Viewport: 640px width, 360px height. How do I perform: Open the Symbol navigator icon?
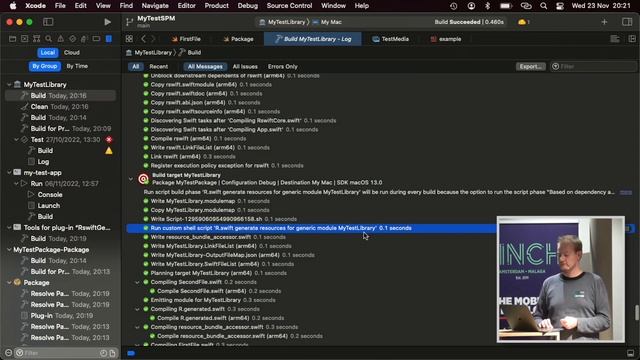36,39
